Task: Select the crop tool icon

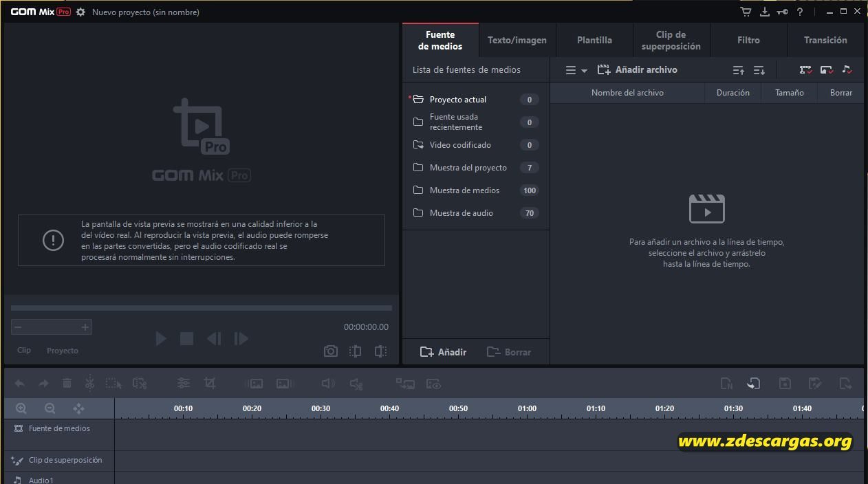Action: click(x=210, y=384)
